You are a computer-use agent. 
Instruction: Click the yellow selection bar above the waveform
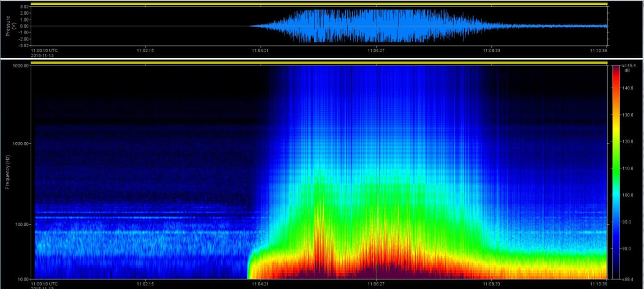click(x=319, y=4)
